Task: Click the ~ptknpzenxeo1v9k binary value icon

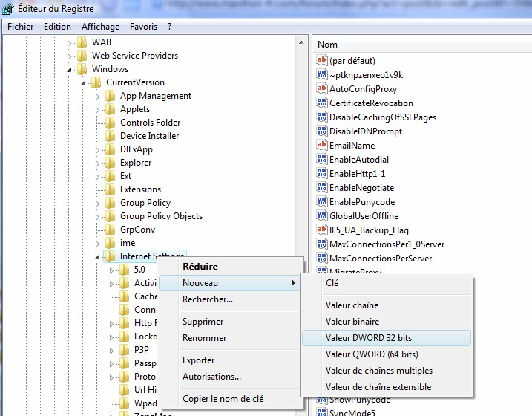Action: (x=321, y=74)
